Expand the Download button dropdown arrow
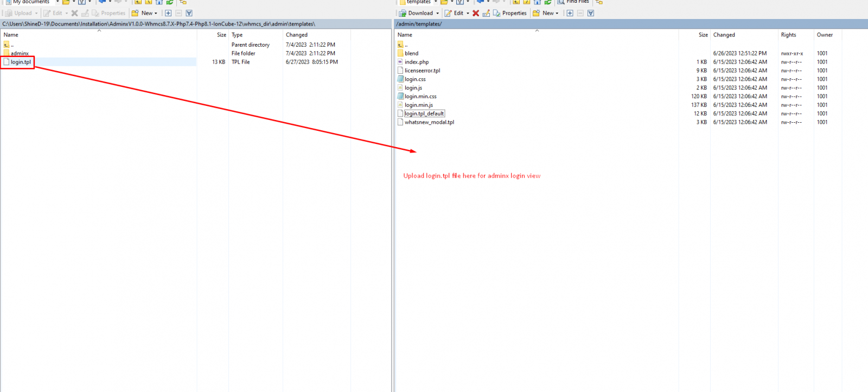868x392 pixels. 438,13
